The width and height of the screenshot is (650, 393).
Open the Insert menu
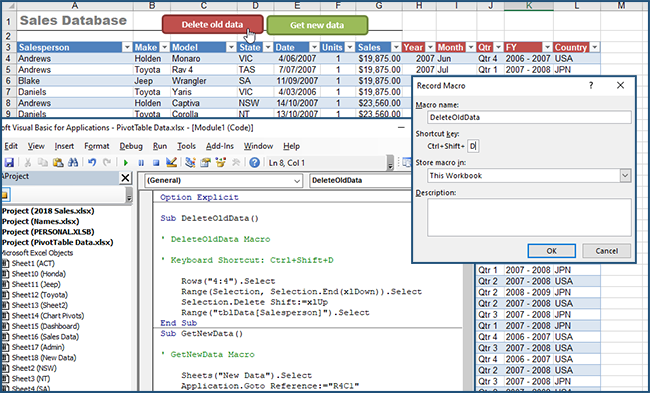(x=64, y=146)
